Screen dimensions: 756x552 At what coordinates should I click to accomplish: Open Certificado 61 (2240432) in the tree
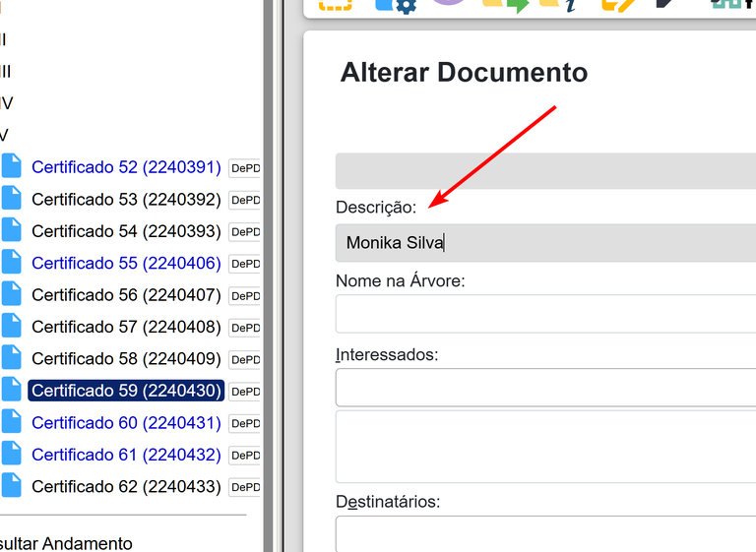pyautogui.click(x=126, y=455)
